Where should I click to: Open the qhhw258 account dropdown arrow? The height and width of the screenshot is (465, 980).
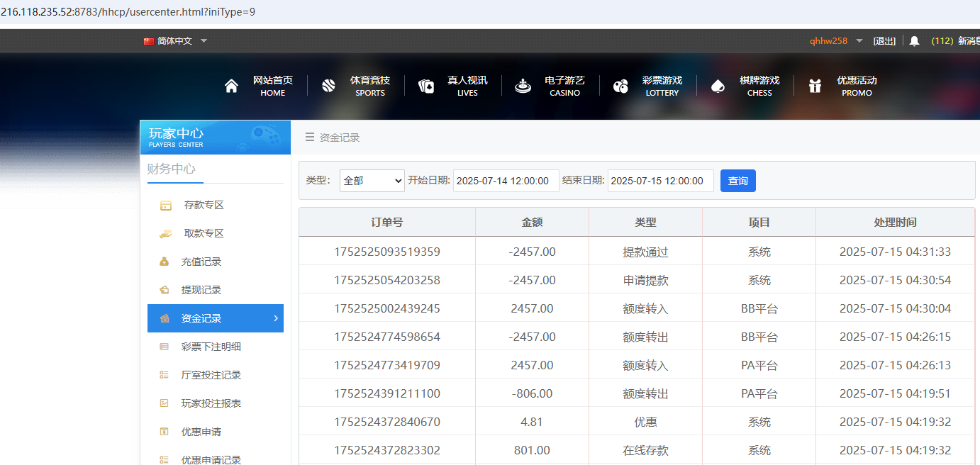[858, 40]
